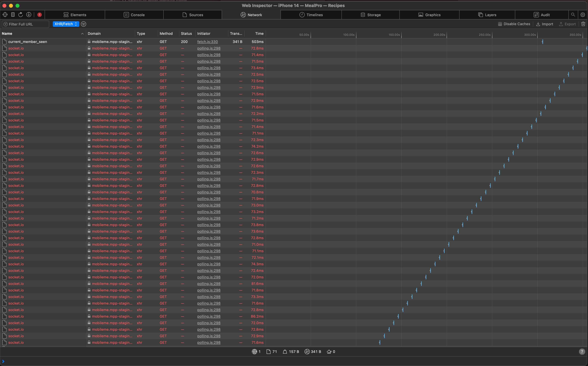Click the 200.00s timeline ruler label
The width and height of the screenshot is (588, 366).
click(x=439, y=35)
